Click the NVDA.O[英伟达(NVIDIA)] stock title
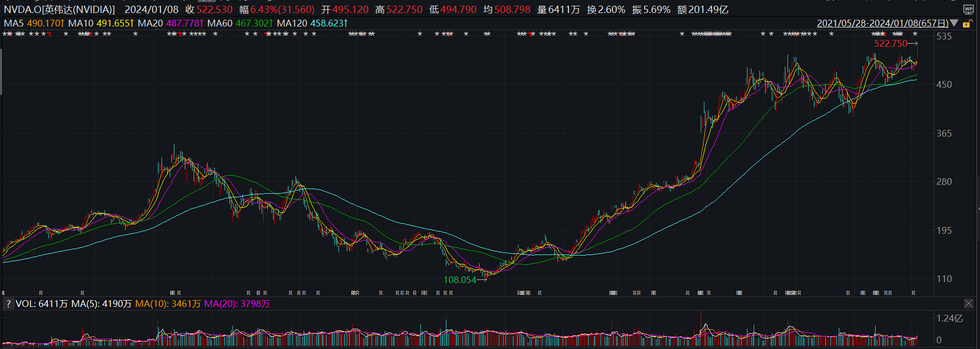This screenshot has height=349, width=980. [x=60, y=10]
